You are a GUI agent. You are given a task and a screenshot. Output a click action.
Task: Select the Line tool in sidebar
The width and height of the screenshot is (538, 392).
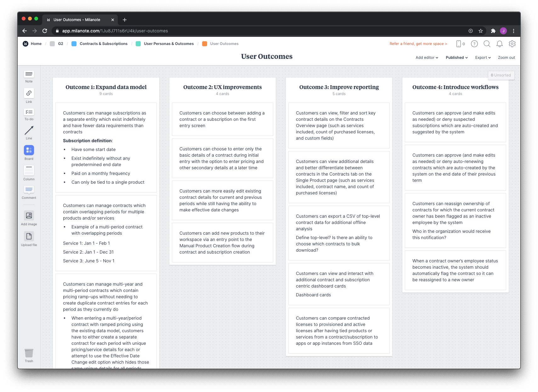(x=29, y=133)
